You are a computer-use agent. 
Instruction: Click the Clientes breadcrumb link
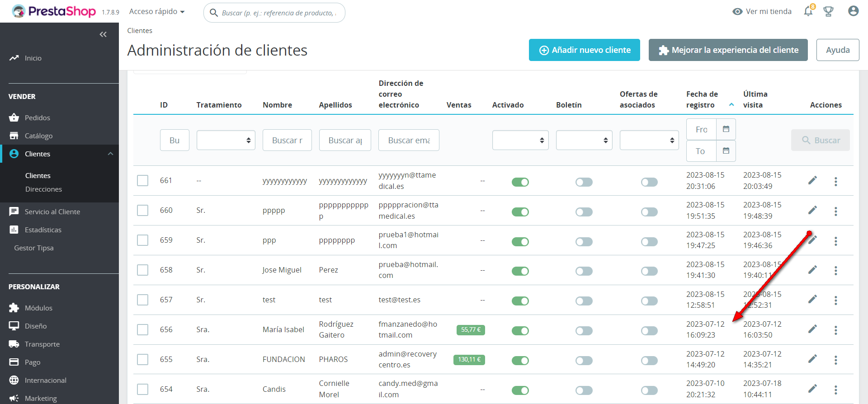pos(140,30)
